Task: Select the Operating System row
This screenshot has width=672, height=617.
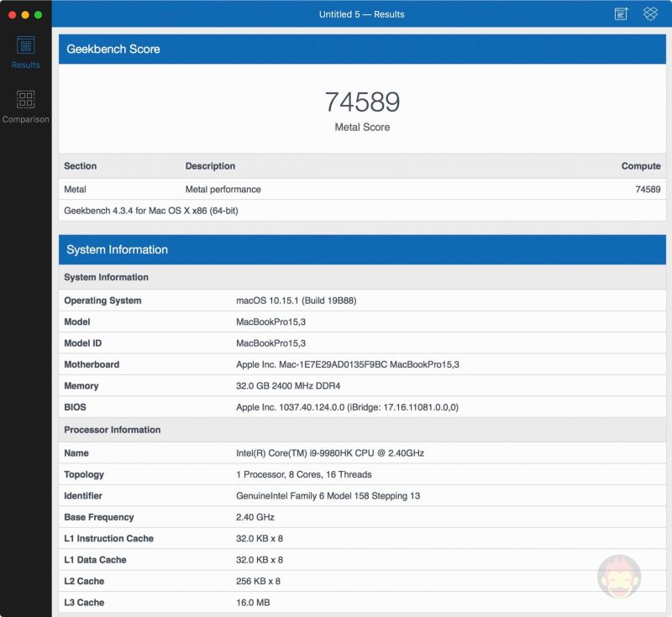Action: coord(252,300)
